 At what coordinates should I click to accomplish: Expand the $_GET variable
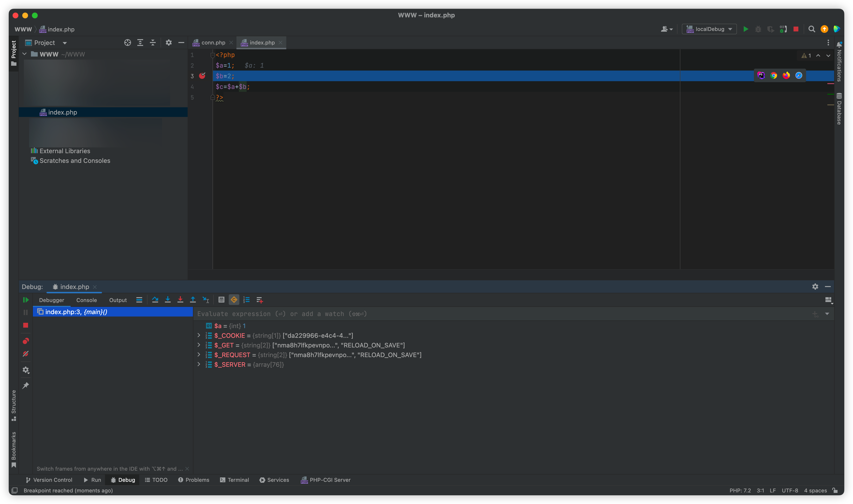(199, 345)
